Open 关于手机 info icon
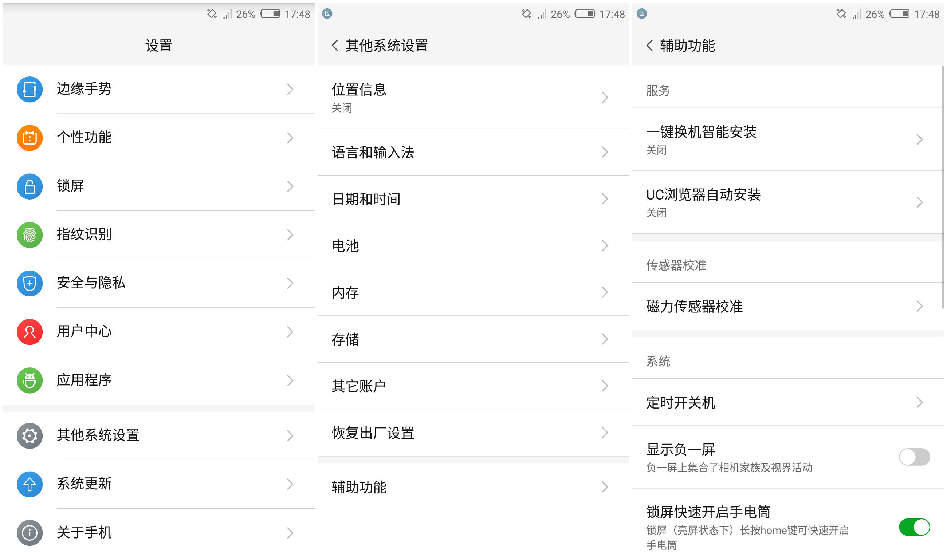 click(x=30, y=533)
